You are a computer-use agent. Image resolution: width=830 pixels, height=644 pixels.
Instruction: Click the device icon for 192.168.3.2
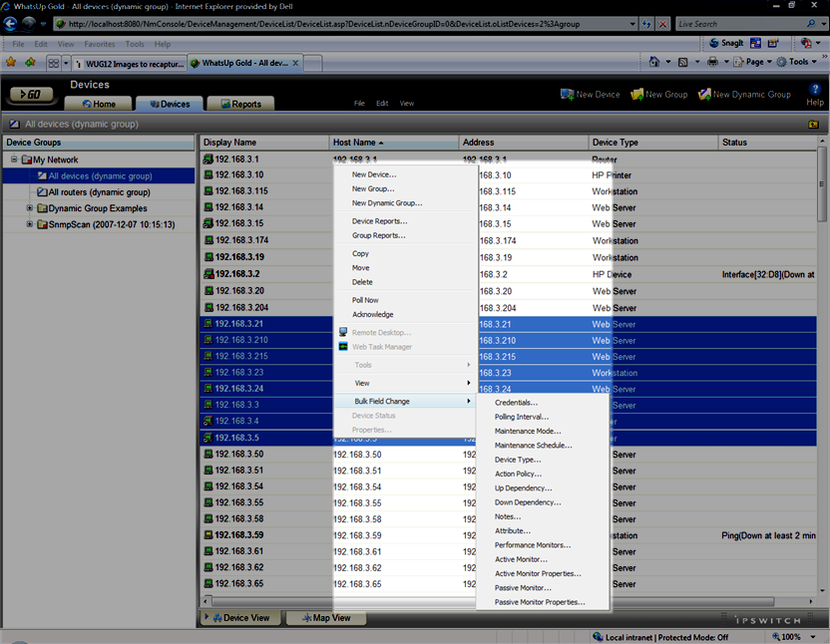point(207,274)
